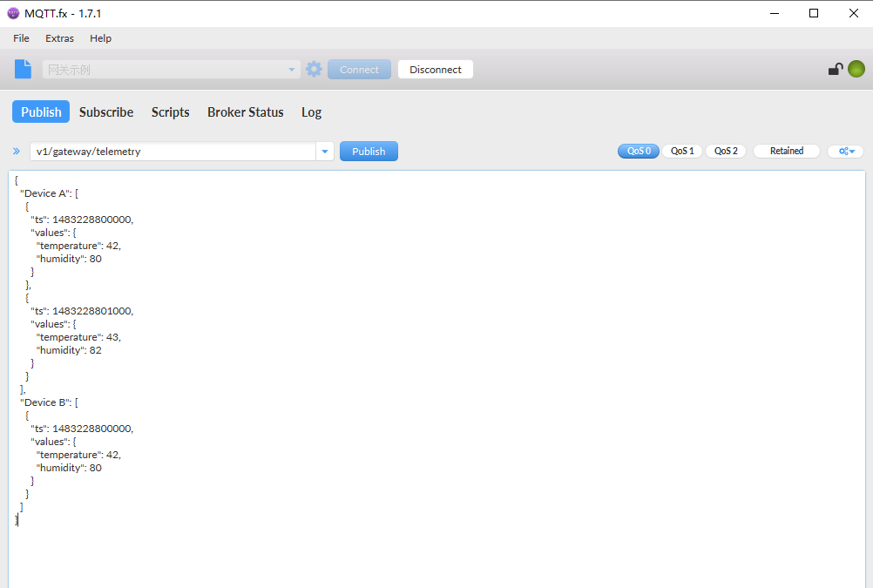Image resolution: width=873 pixels, height=588 pixels.
Task: Open the Extras menu
Action: point(59,38)
